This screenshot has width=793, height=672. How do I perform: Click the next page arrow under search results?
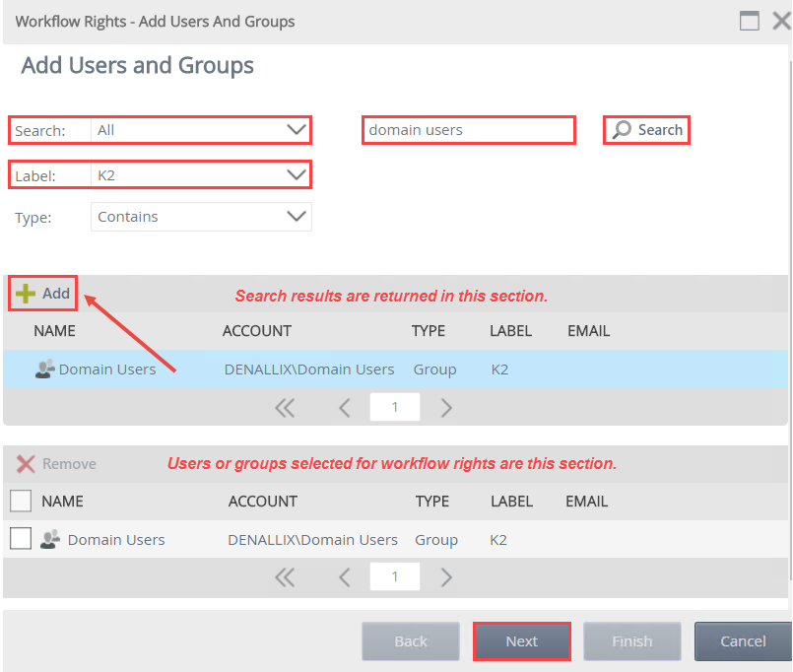[x=446, y=407]
